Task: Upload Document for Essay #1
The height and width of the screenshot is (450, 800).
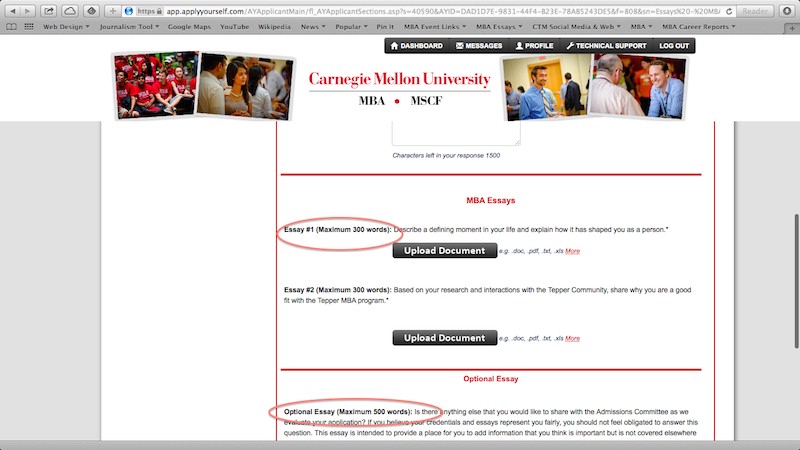Action: coord(444,251)
